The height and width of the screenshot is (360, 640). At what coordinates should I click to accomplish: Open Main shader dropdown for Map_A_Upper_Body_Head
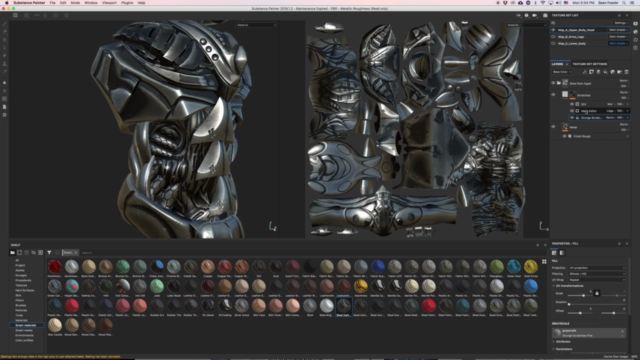(618, 30)
